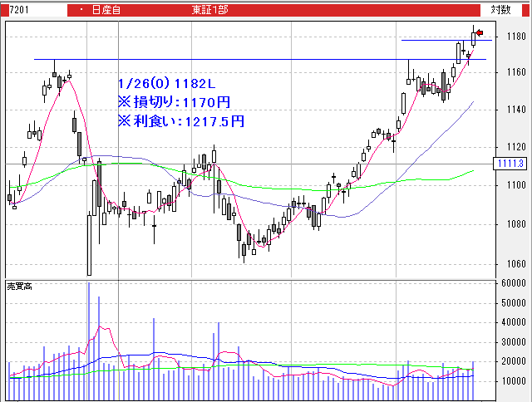Click the red arrow marker near 1180
Viewport: 532px width, 402px height.
pos(479,32)
